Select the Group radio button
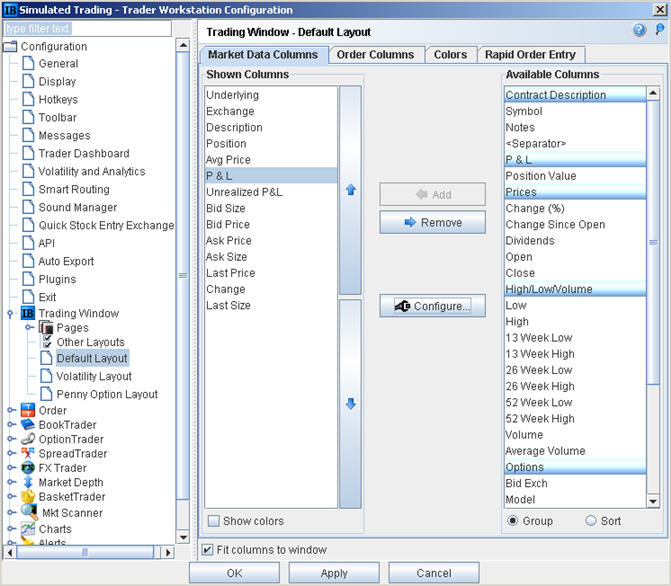 click(x=512, y=521)
